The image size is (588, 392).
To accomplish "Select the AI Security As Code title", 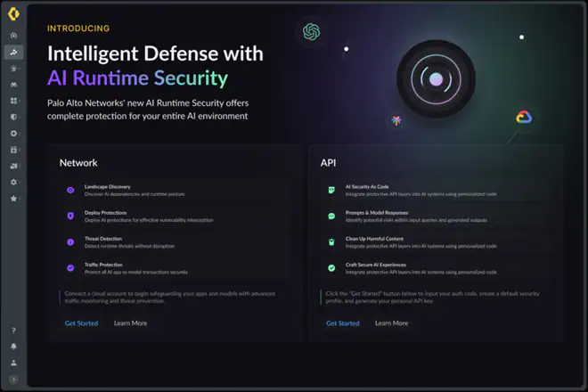I will [x=367, y=187].
